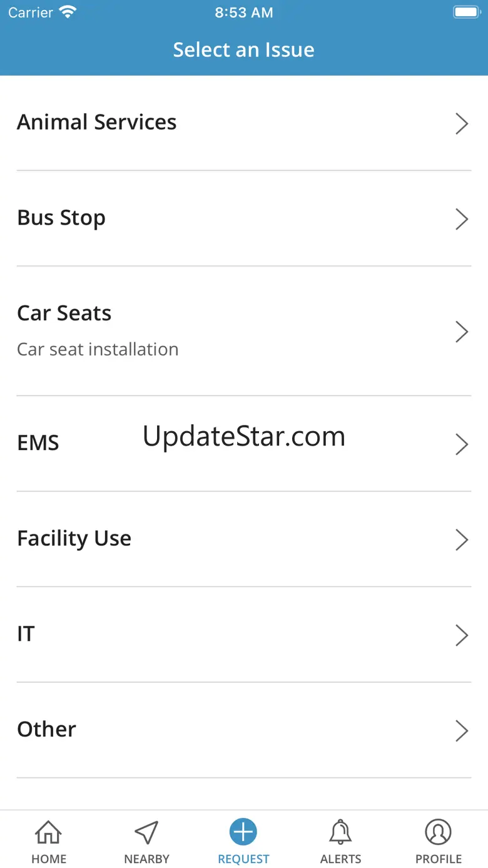Image resolution: width=488 pixels, height=868 pixels.
Task: Tap the Wi-Fi status icon
Action: pyautogui.click(x=67, y=13)
